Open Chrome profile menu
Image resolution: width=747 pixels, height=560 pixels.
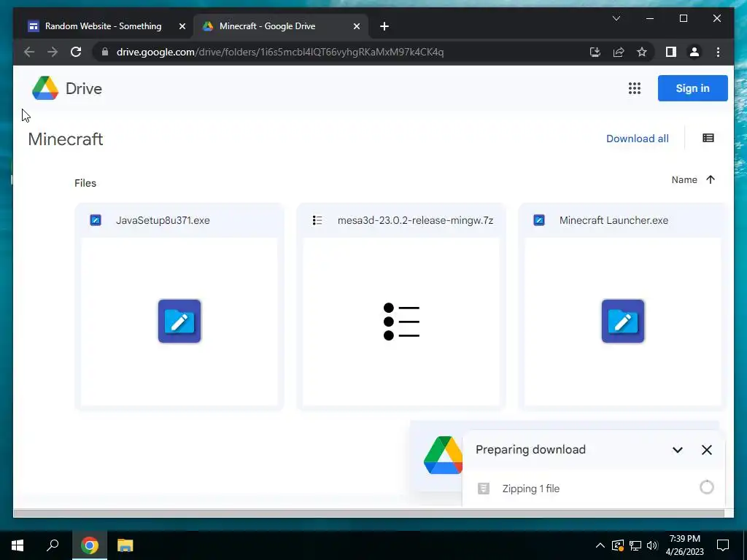(x=694, y=52)
